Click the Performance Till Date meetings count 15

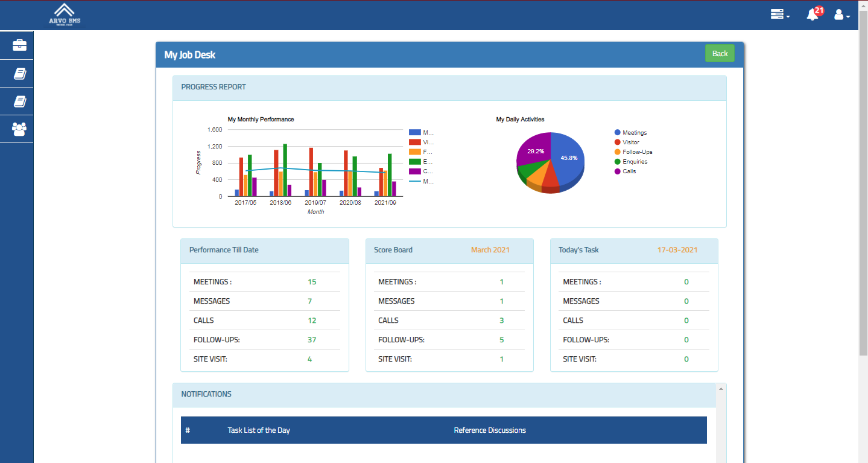pyautogui.click(x=312, y=282)
